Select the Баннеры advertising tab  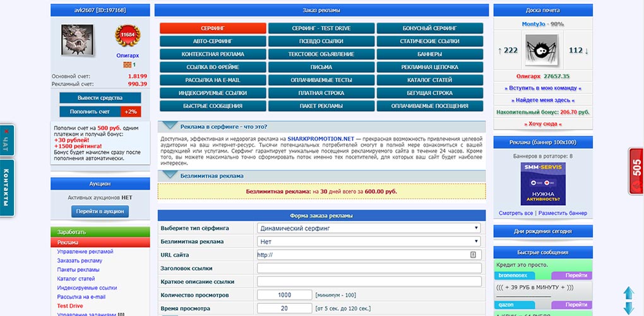pos(429,54)
